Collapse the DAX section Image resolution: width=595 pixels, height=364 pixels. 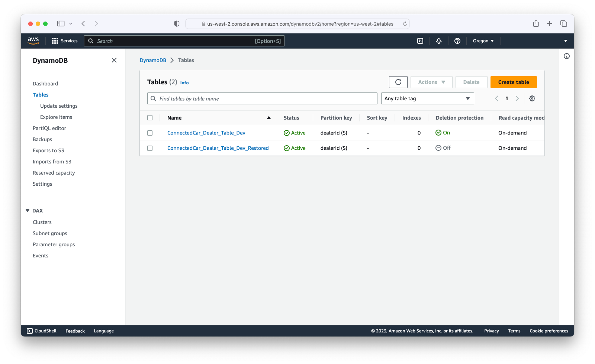[x=28, y=211]
